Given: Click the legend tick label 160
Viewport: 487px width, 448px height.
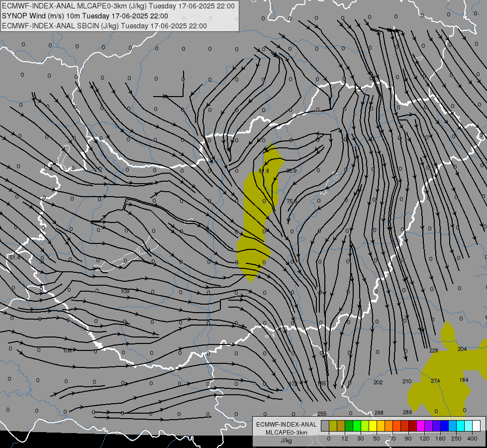Looking at the screenshot, I should point(440,439).
